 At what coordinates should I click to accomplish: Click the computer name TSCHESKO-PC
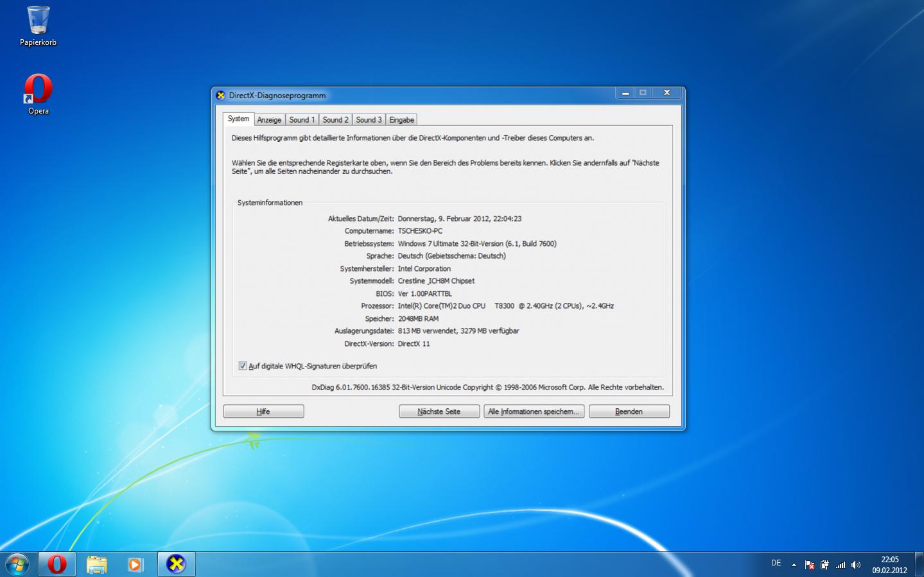pyautogui.click(x=420, y=231)
